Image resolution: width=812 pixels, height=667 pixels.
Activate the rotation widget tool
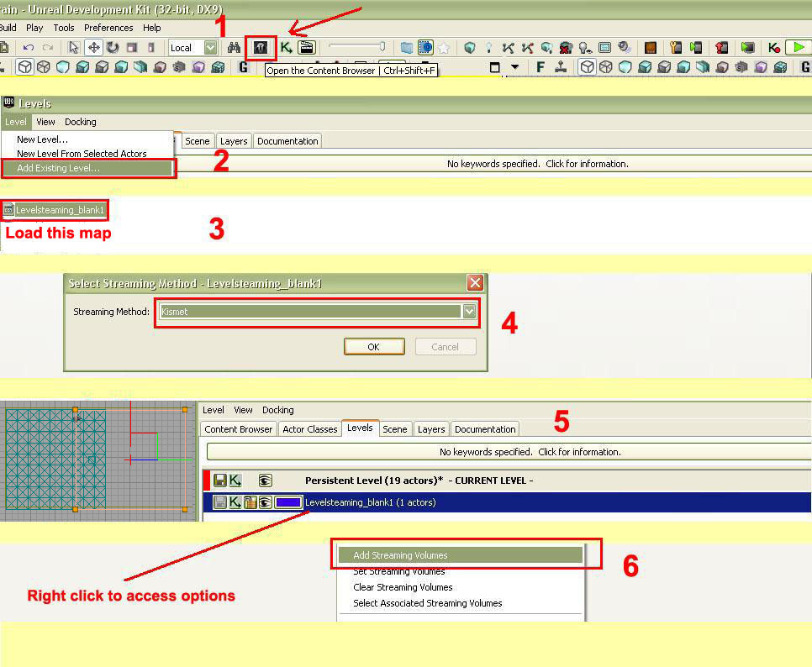click(113, 48)
